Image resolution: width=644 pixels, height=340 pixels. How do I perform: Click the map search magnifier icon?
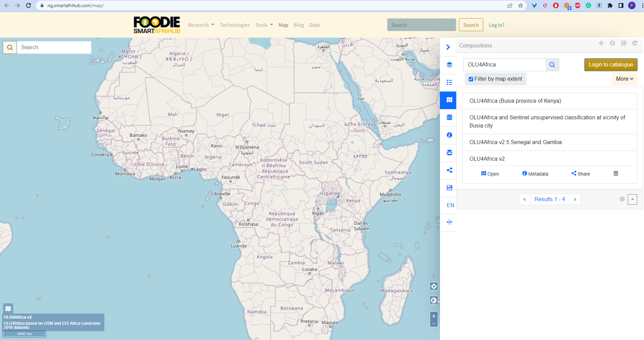[10, 47]
